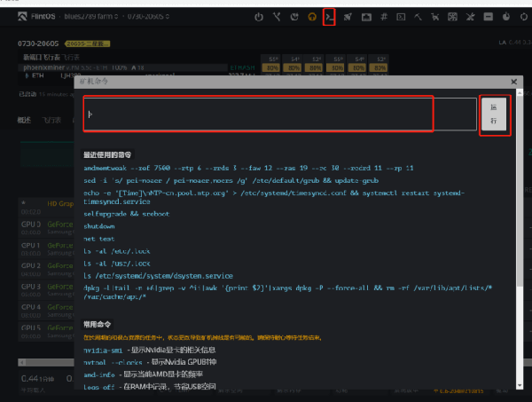The width and height of the screenshot is (532, 402).
Task: Open the 0730-2060S rig dropdown
Action: (x=148, y=16)
